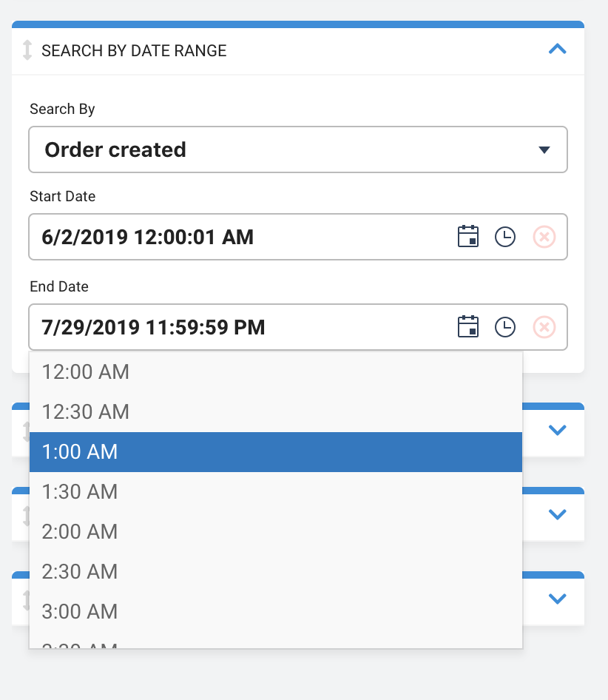Collapse the Search By Date Range panel
Screen dimensions: 608x700
tap(557, 49)
